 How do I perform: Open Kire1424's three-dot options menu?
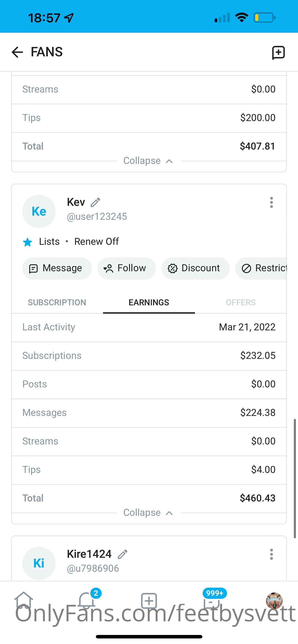click(272, 554)
